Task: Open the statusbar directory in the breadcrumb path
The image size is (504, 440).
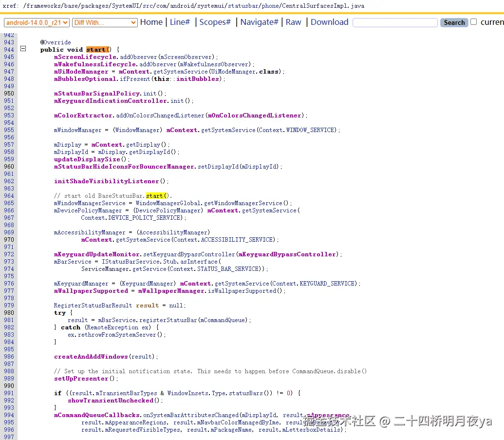Action: tap(243, 6)
